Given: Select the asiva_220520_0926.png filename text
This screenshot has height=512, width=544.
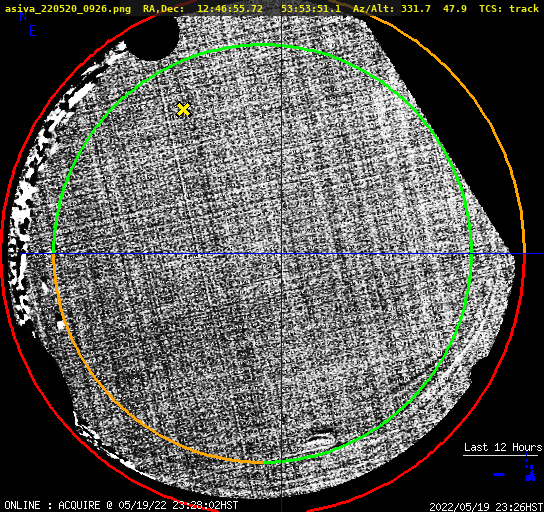Looking at the screenshot, I should (68, 9).
